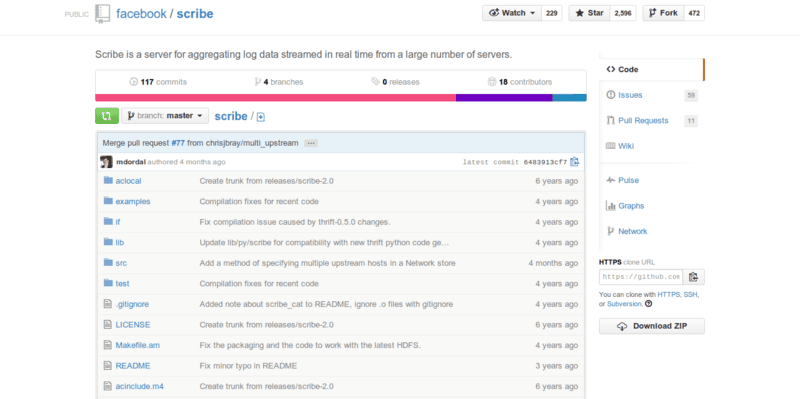Image resolution: width=800 pixels, height=399 pixels.
Task: Open the Code tab in sidebar
Action: [x=651, y=69]
